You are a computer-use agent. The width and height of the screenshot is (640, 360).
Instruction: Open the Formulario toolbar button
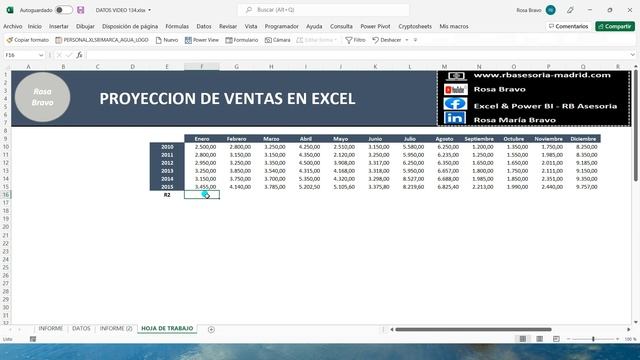(242, 40)
